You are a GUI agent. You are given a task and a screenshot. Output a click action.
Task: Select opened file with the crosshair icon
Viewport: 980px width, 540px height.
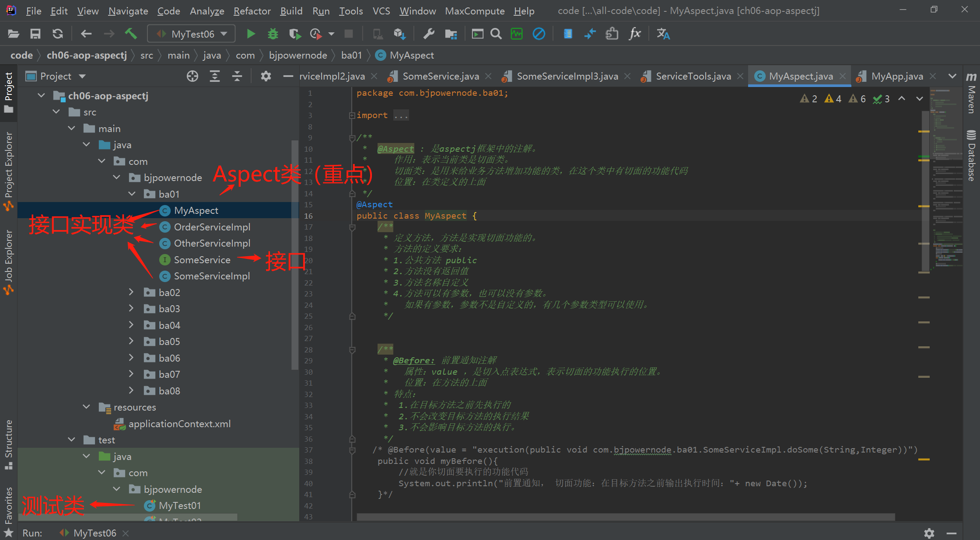[x=192, y=76]
